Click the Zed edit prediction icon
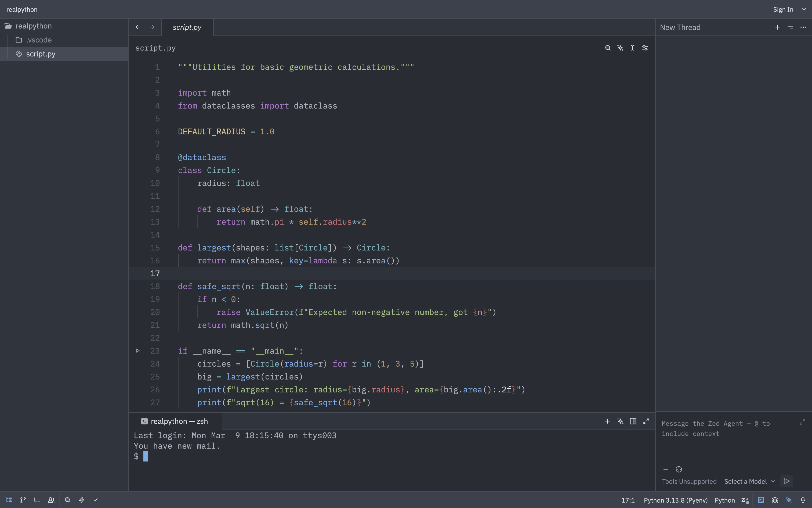 pyautogui.click(x=745, y=500)
